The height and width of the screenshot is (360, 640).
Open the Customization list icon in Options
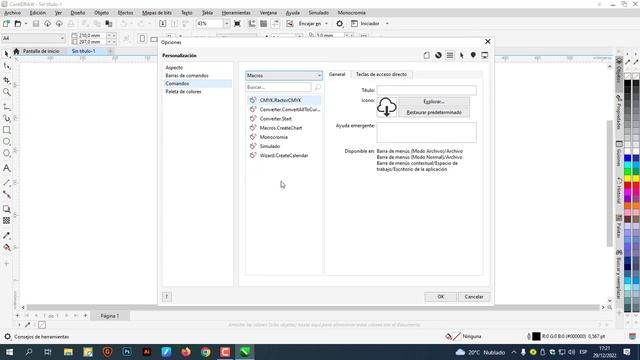click(x=450, y=55)
